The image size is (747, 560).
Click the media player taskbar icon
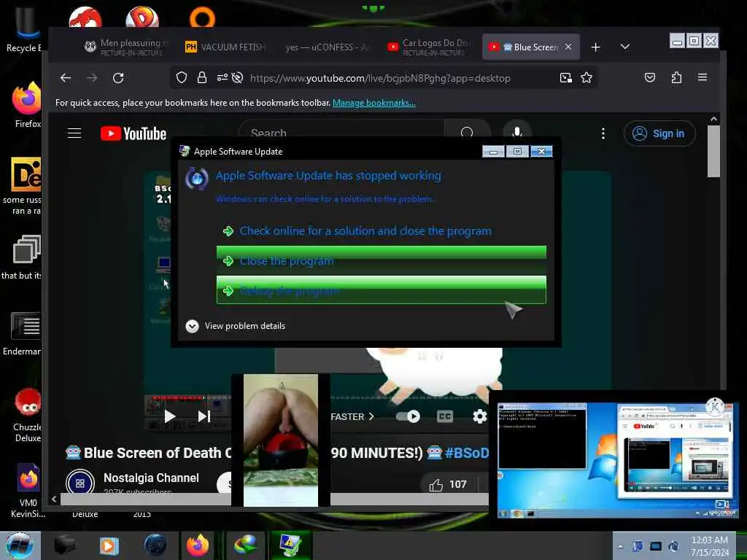click(x=109, y=545)
